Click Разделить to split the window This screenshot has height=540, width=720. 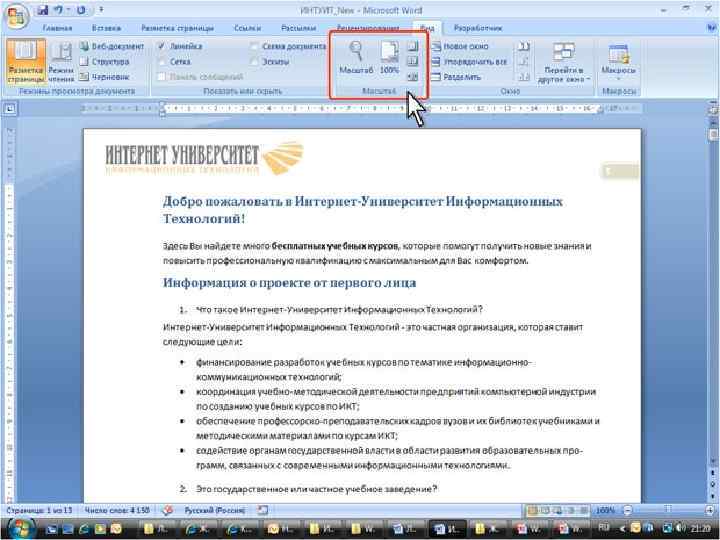pos(456,77)
